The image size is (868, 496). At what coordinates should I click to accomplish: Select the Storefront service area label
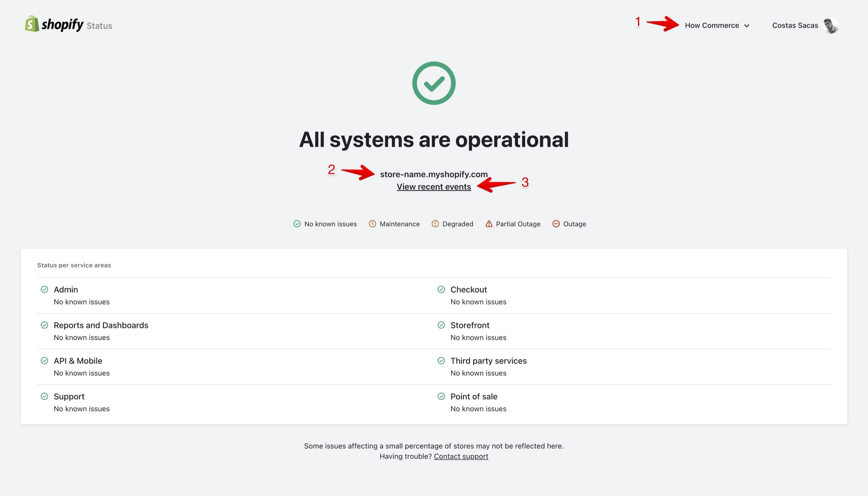(470, 325)
